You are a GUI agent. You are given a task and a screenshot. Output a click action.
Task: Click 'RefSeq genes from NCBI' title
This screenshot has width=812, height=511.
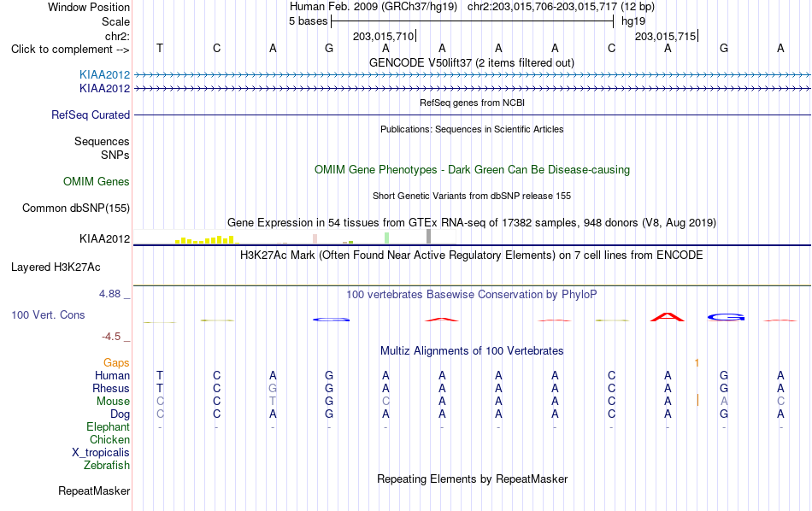[x=472, y=103]
